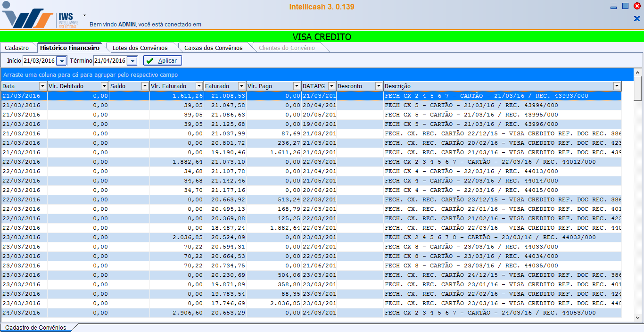Open the Lotes dos Convênios tab

[140, 48]
